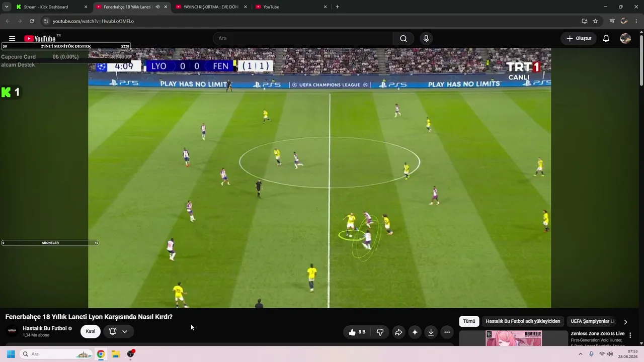Open the Wi-Fi network tray icon
The height and width of the screenshot is (362, 644).
(602, 354)
